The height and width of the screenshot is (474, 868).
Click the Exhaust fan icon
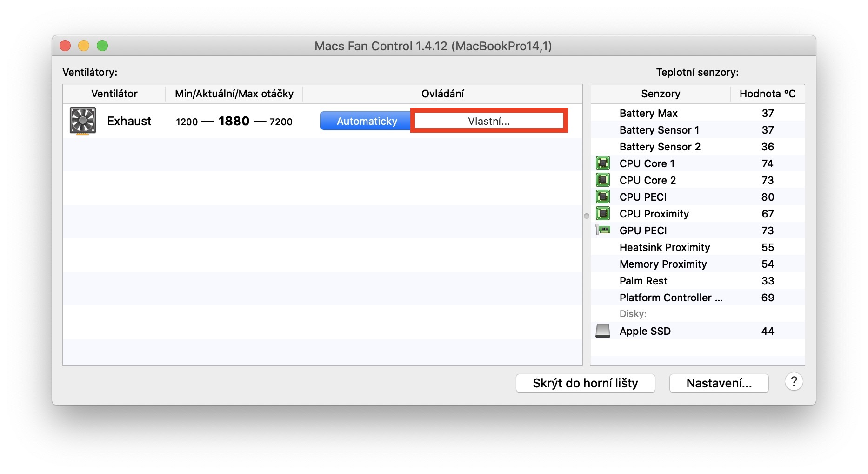(x=83, y=121)
